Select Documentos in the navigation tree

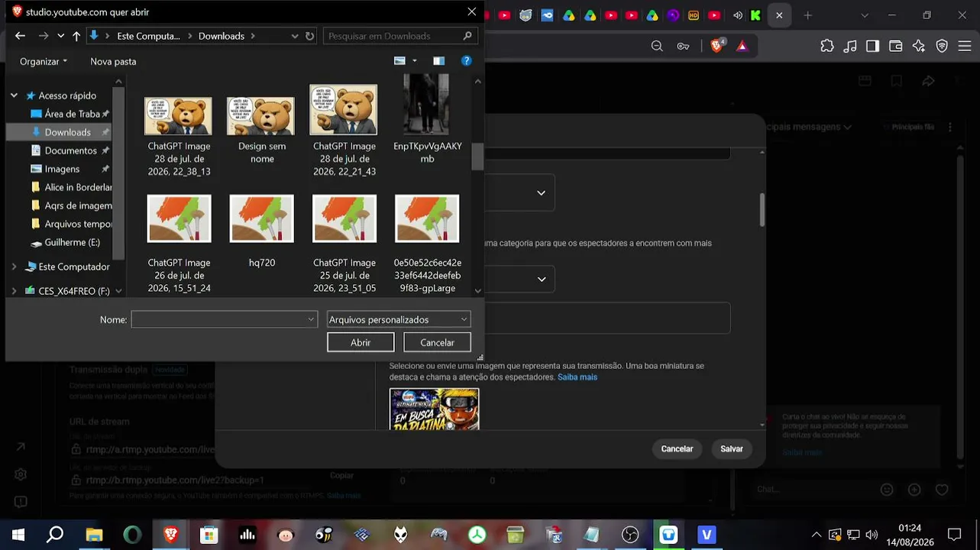(70, 150)
